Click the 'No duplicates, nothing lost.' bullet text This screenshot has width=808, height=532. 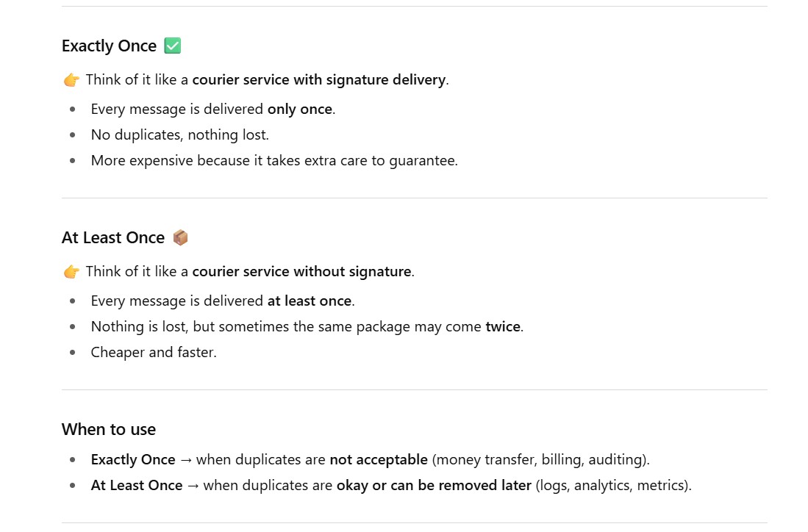tap(179, 135)
